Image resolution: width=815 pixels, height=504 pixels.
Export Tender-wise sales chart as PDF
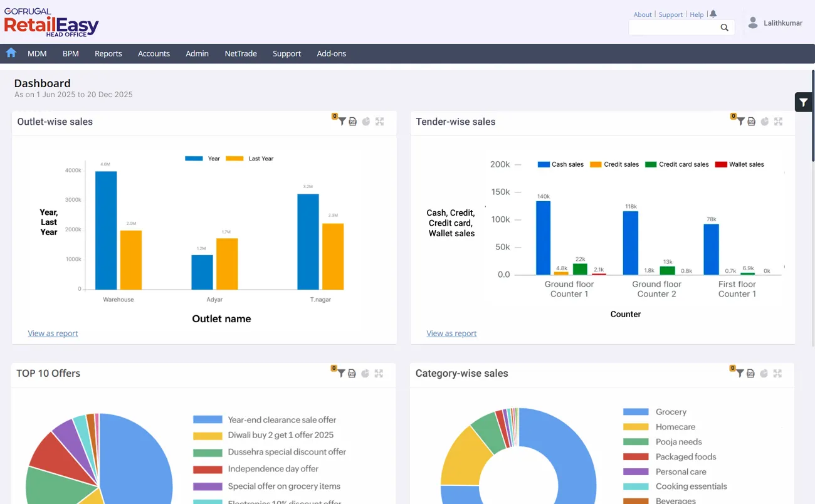[752, 121]
